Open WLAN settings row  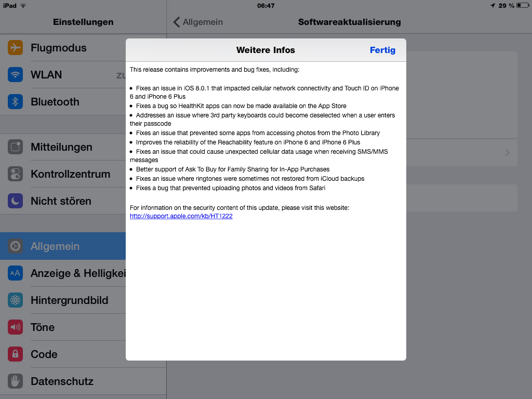(63, 75)
